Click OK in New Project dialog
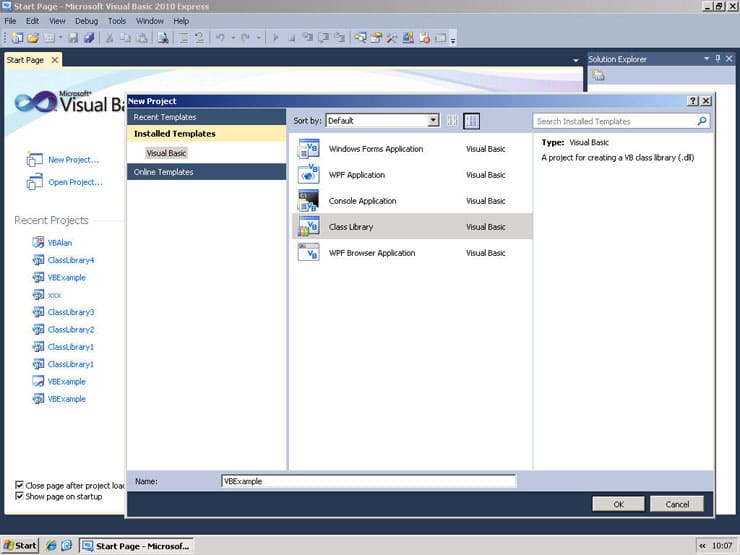740x555 pixels. tap(618, 504)
